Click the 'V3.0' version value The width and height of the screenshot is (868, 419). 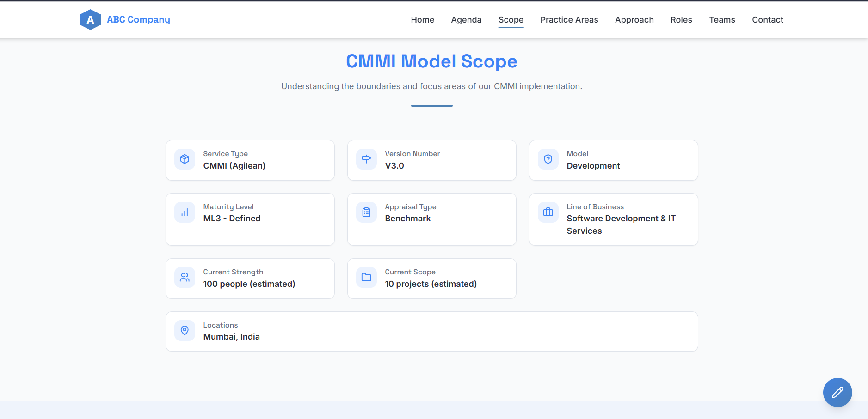click(x=394, y=166)
